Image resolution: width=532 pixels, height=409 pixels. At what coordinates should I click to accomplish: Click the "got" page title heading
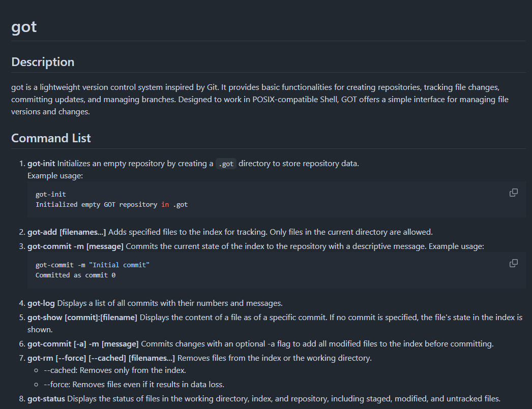(24, 26)
